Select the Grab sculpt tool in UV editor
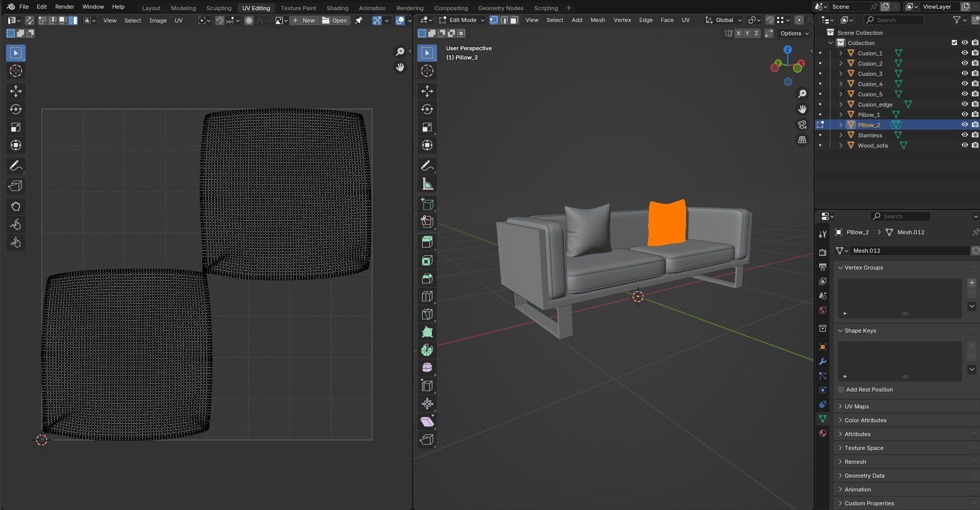Image resolution: width=980 pixels, height=510 pixels. (x=16, y=207)
